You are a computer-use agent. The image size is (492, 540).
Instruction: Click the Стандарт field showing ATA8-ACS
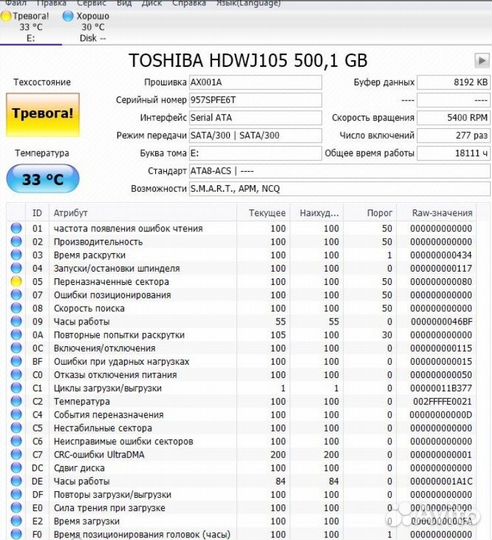tap(340, 171)
